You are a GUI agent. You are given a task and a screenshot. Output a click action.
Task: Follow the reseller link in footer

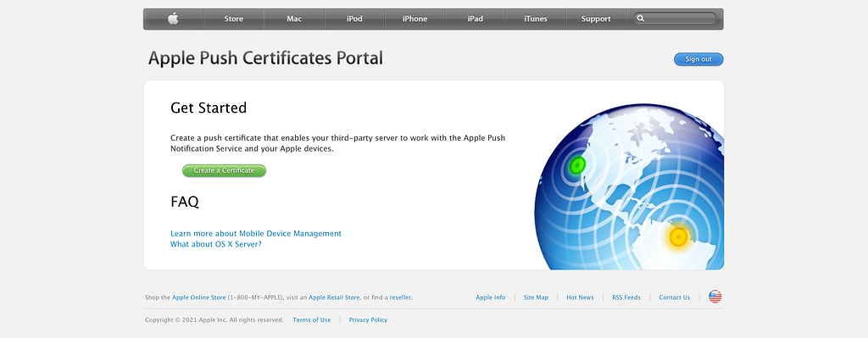click(x=400, y=297)
